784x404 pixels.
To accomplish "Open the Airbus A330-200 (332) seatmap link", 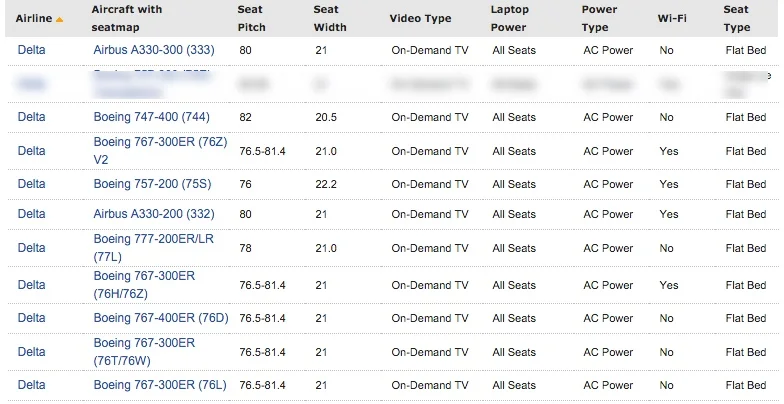I will [x=154, y=214].
